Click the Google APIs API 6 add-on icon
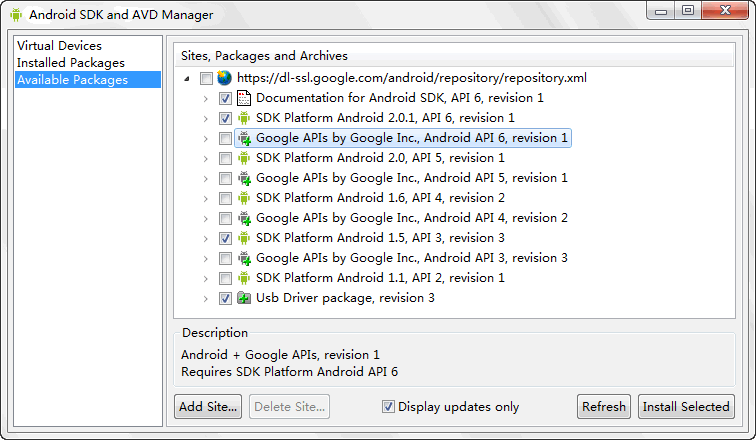The image size is (756, 440). point(244,138)
